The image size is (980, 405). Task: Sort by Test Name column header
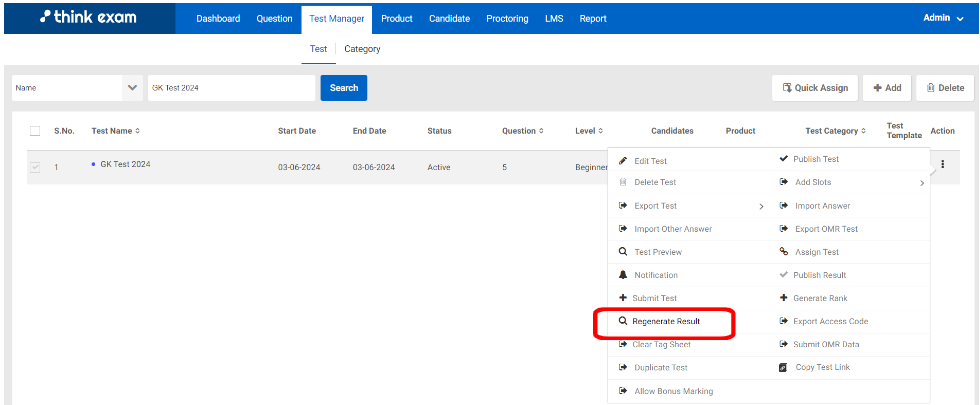click(115, 131)
